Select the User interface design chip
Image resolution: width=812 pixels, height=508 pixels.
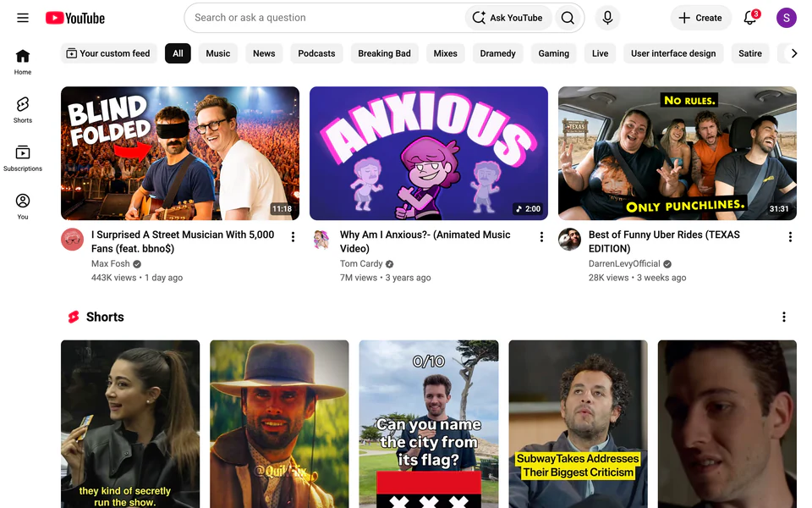[x=673, y=53]
